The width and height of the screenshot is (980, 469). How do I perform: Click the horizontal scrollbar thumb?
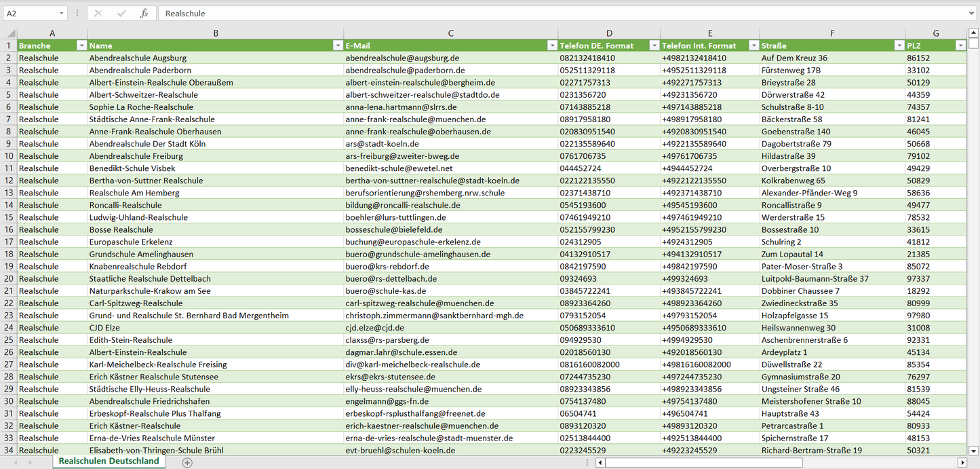point(703,462)
